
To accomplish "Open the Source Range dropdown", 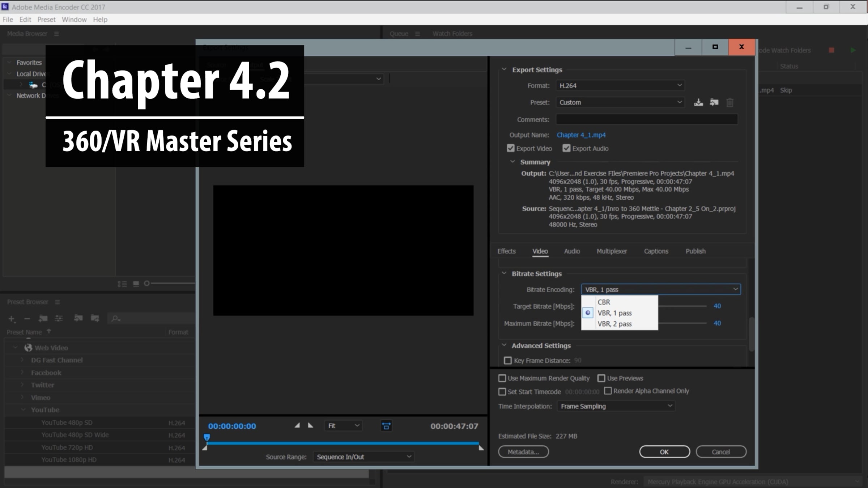I will coord(363,457).
